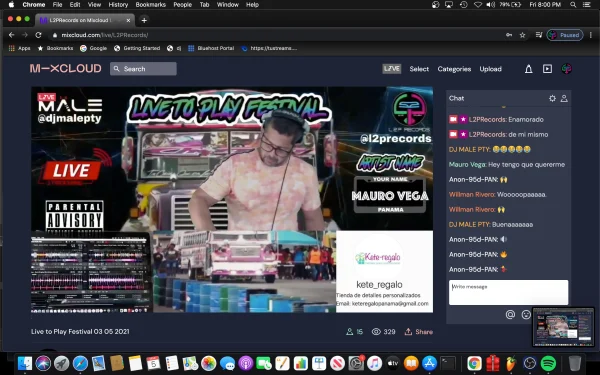Open the Chrome menu in menu bar
600x375 pixels.
tap(34, 5)
